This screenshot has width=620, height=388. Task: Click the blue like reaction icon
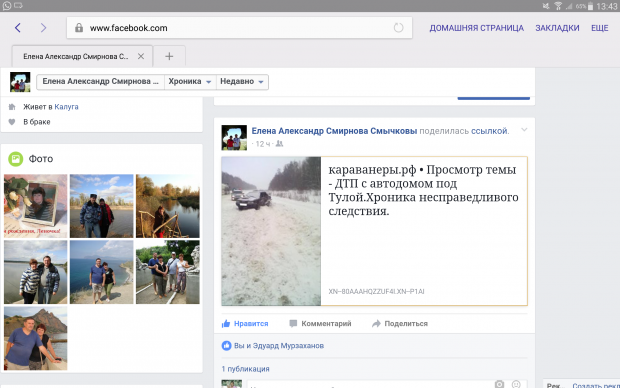click(226, 346)
